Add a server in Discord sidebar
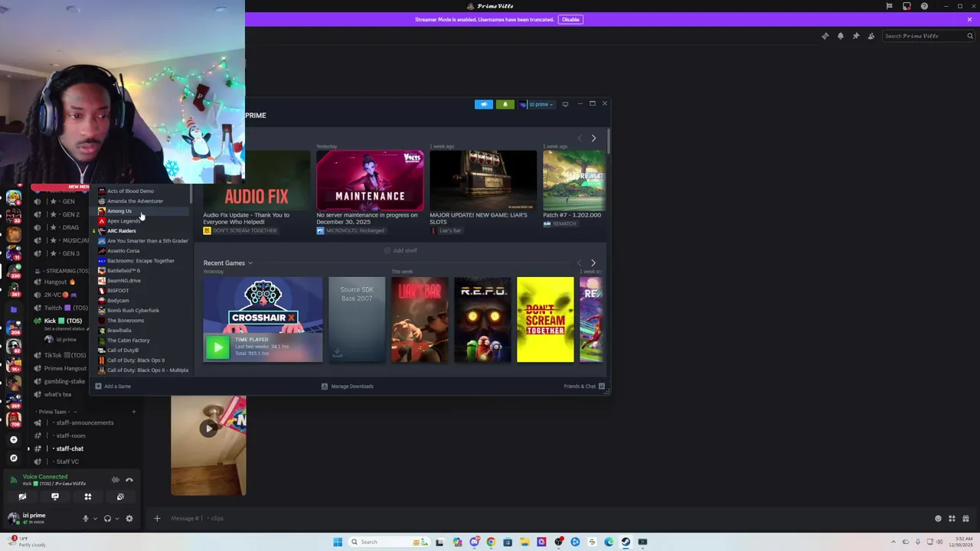The width and height of the screenshot is (980, 551). point(13,439)
